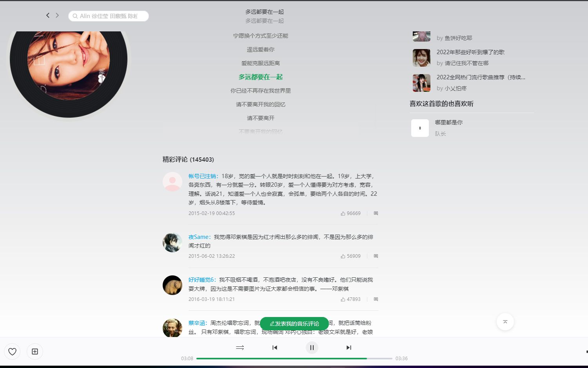Image resolution: width=588 pixels, height=368 pixels.
Task: Click 发表我的音乐评论 button
Action: (294, 324)
